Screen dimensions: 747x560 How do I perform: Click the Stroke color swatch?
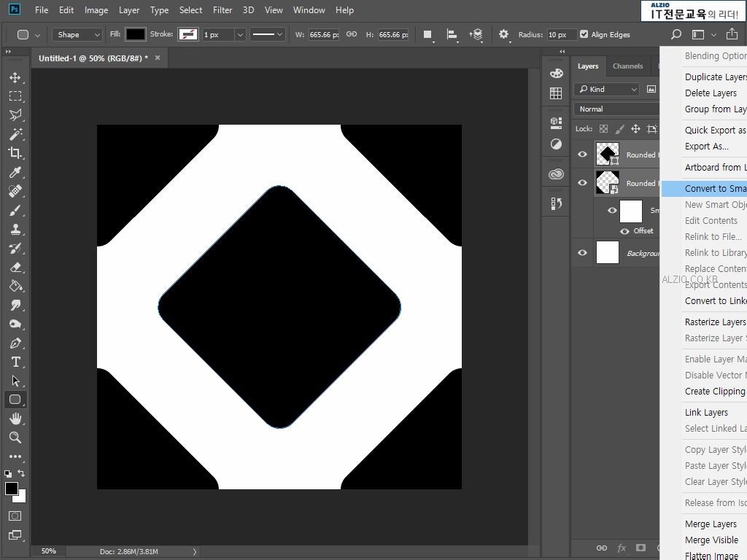pos(187,34)
